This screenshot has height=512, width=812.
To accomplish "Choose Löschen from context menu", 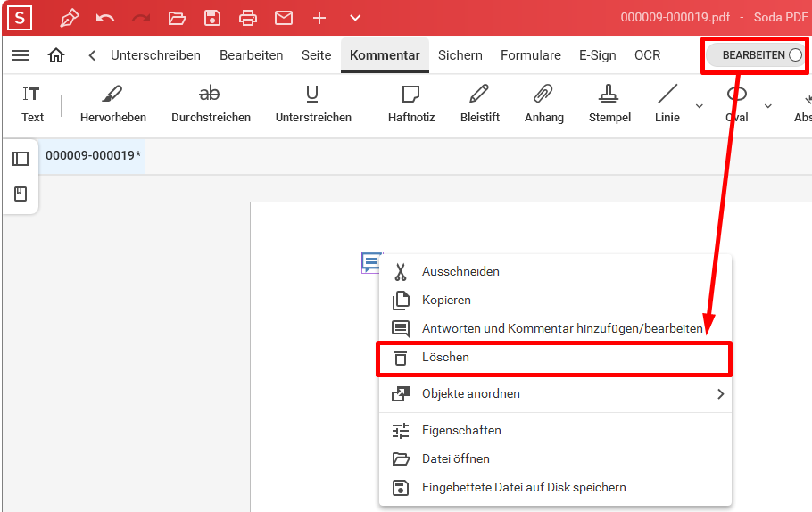I will click(554, 358).
